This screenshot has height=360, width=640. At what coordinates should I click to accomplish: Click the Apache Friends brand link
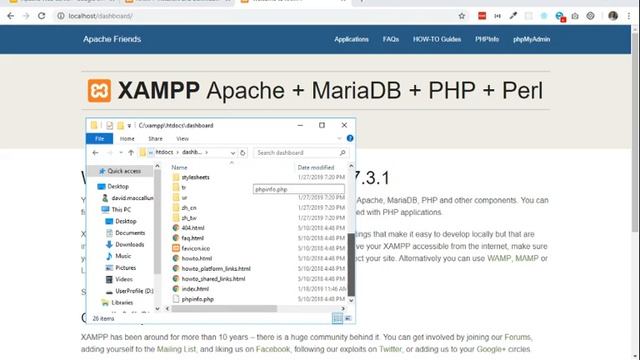pyautogui.click(x=112, y=39)
